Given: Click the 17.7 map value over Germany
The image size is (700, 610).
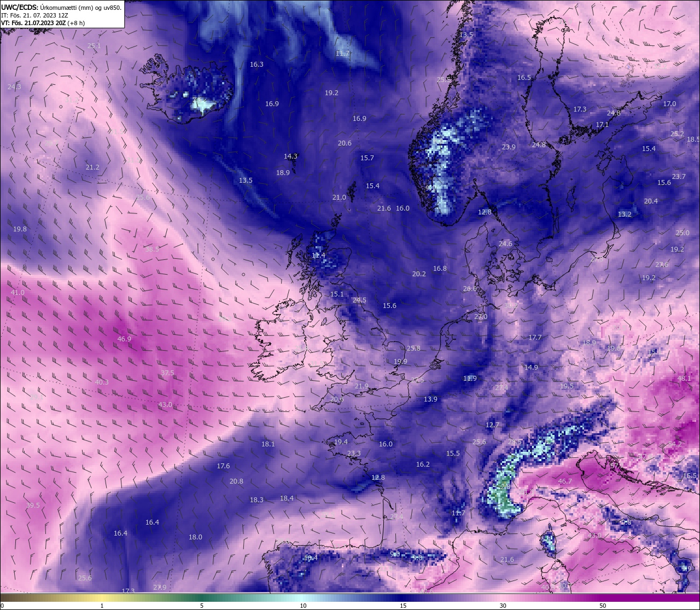Looking at the screenshot, I should pyautogui.click(x=535, y=338).
